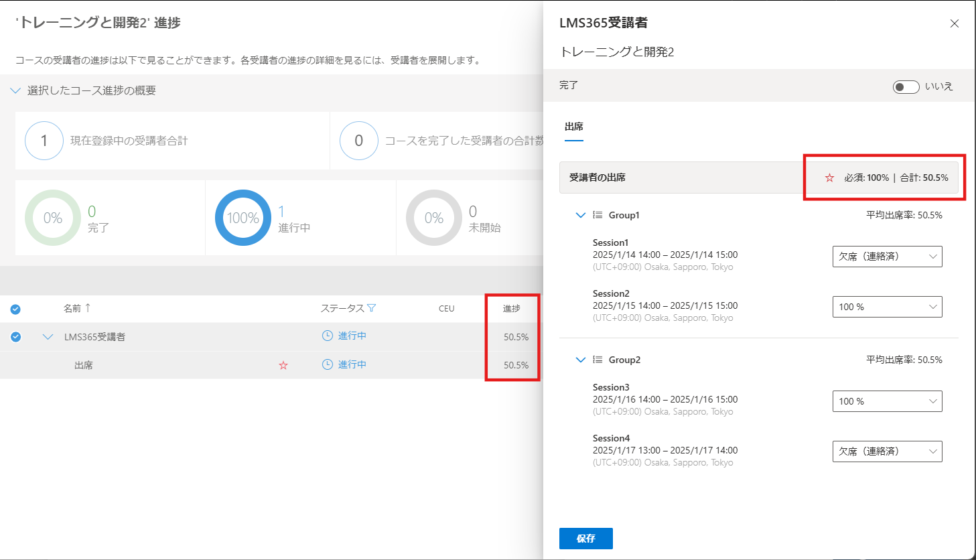This screenshot has height=560, width=976.
Task: Click the Session3 title text
Action: point(611,387)
